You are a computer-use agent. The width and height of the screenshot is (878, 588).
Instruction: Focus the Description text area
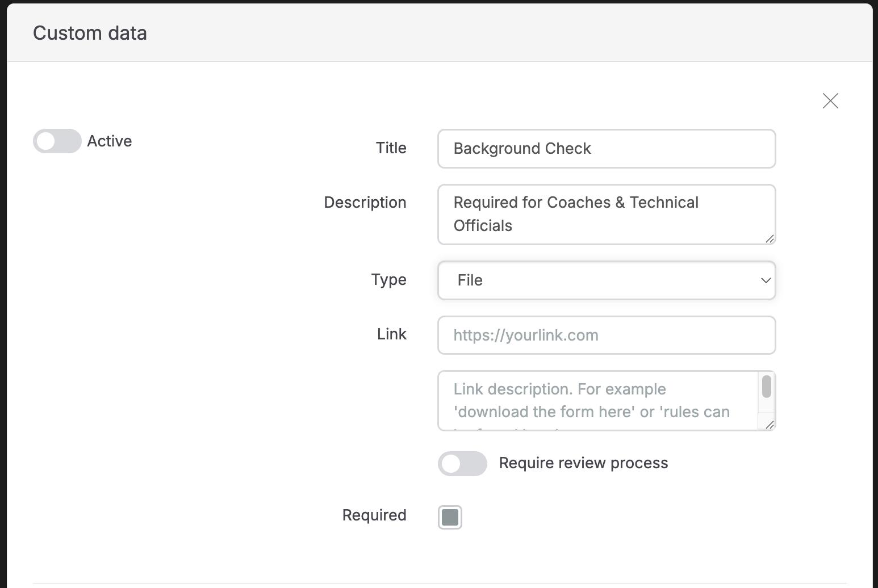tap(606, 214)
